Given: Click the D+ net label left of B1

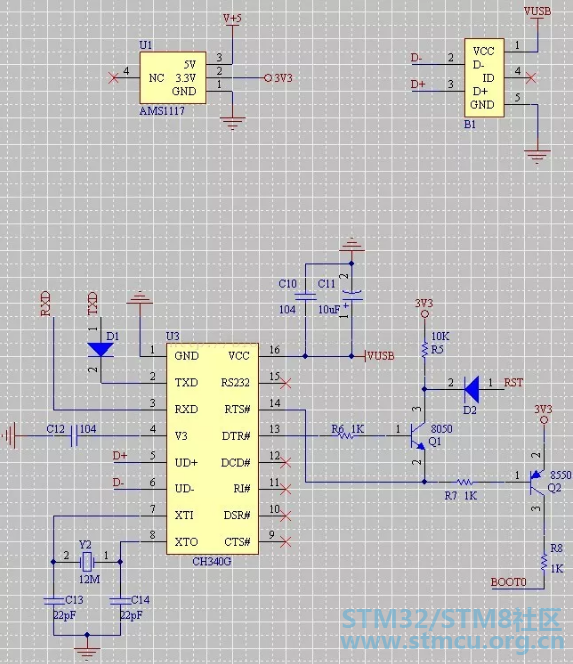Looking at the screenshot, I should pos(418,84).
